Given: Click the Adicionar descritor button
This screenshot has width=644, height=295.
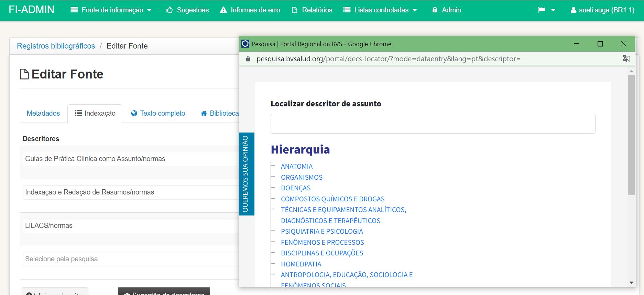Looking at the screenshot, I should point(55,292).
